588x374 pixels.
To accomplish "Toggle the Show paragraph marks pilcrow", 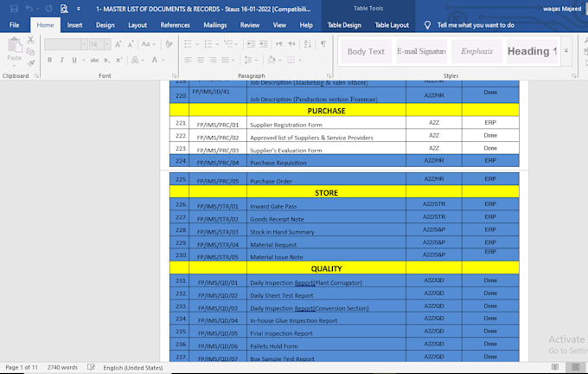I will pos(323,44).
